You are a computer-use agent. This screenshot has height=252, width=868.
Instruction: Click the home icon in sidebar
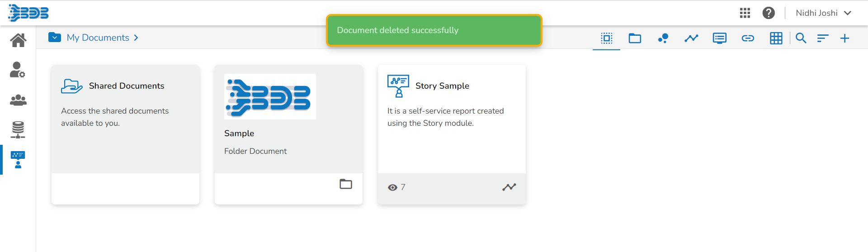tap(18, 40)
